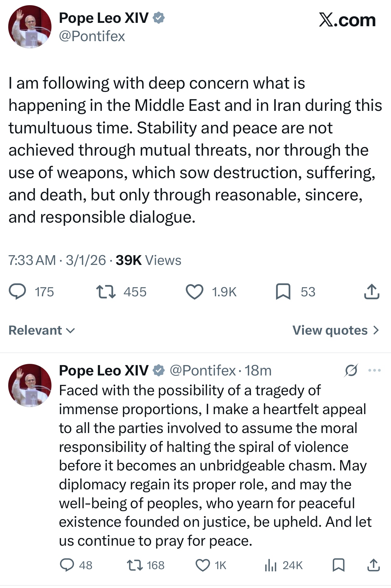This screenshot has width=391, height=588.
Task: Share the follow-up reply post
Action: [373, 565]
